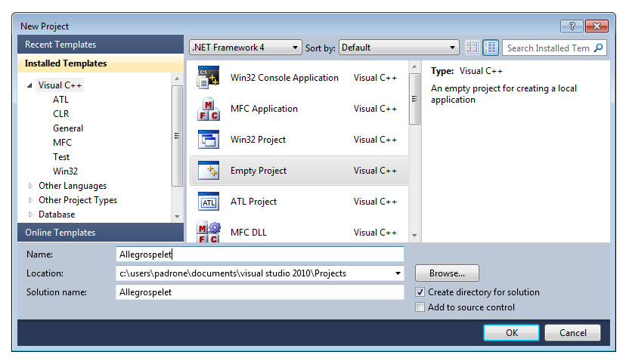Click the Cancel button
This screenshot has width=629, height=364.
[573, 333]
